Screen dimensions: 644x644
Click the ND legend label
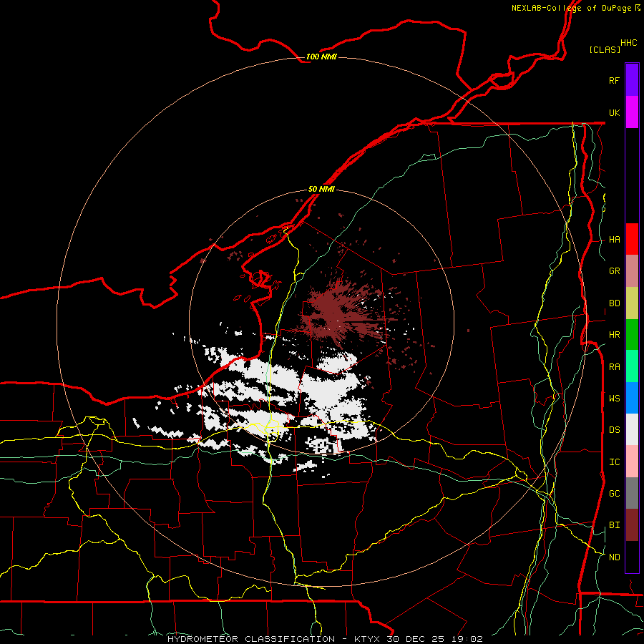point(614,557)
